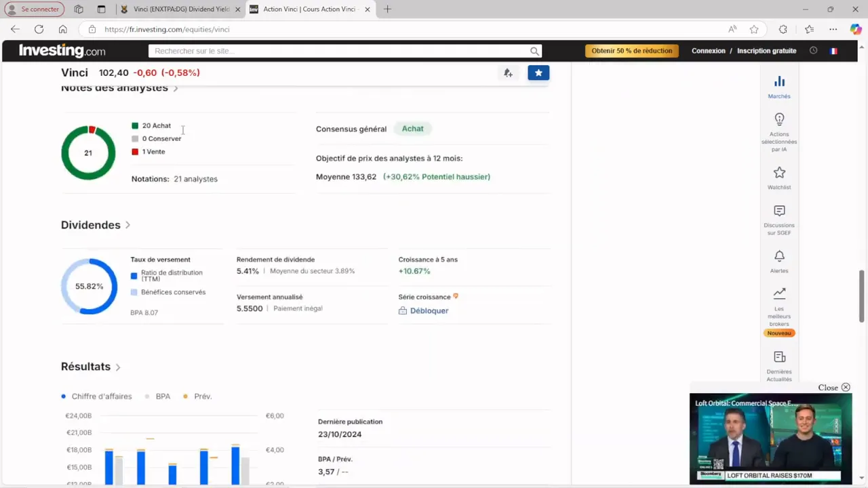The height and width of the screenshot is (488, 868).
Task: Click blue Ratio de distribution swatch
Action: point(134,276)
